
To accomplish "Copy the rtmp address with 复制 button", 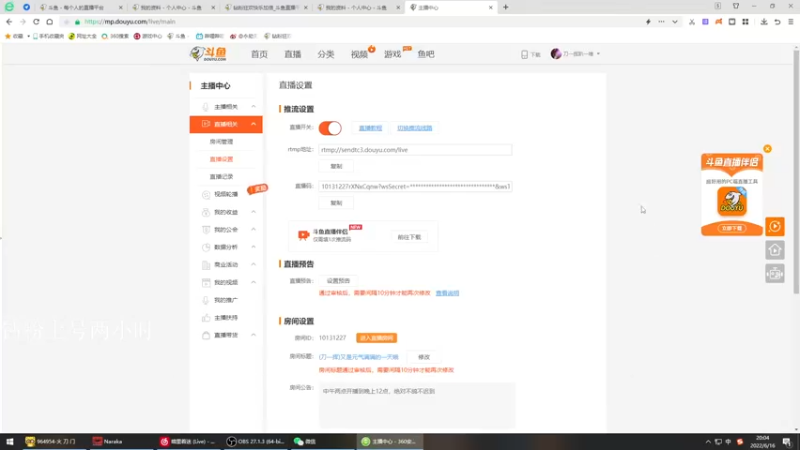I will [x=336, y=166].
